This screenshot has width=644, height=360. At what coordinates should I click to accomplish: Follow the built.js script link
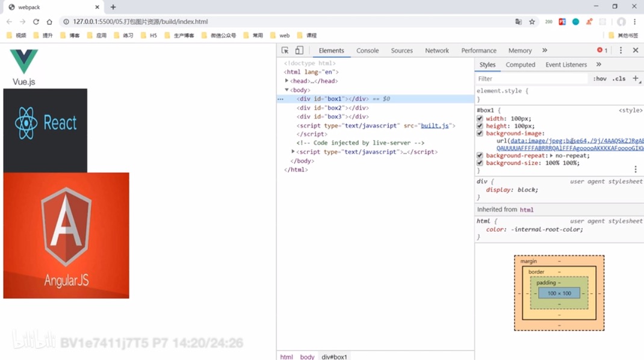435,125
